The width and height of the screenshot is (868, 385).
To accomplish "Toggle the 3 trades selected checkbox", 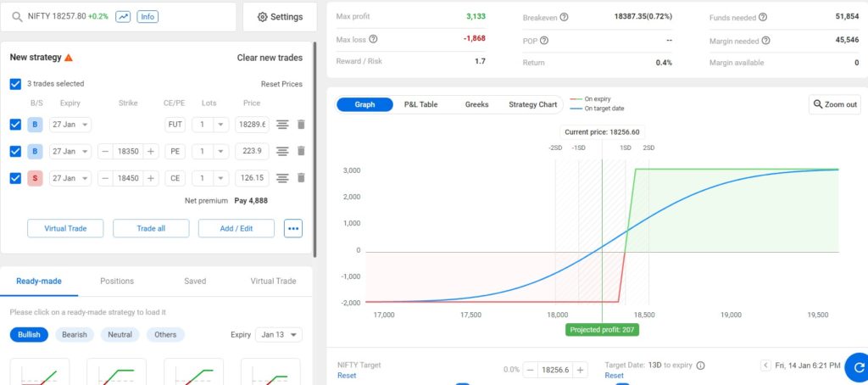I will (x=15, y=84).
